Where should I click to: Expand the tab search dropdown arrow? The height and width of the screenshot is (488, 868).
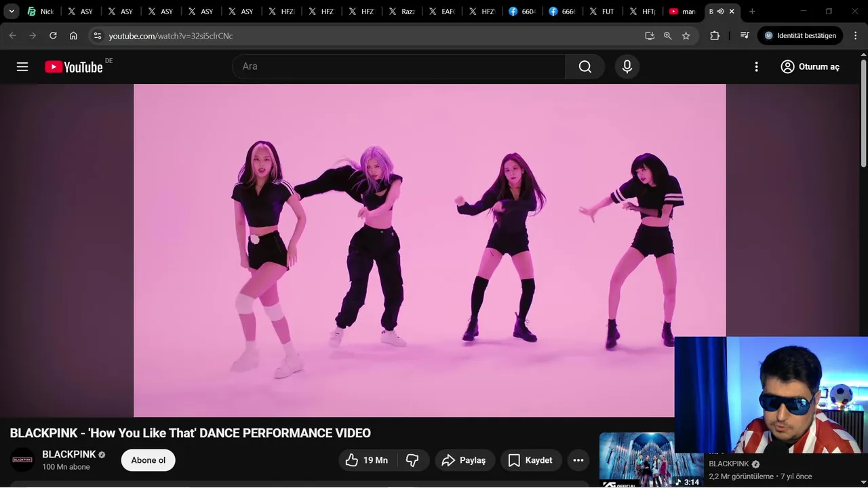point(12,12)
